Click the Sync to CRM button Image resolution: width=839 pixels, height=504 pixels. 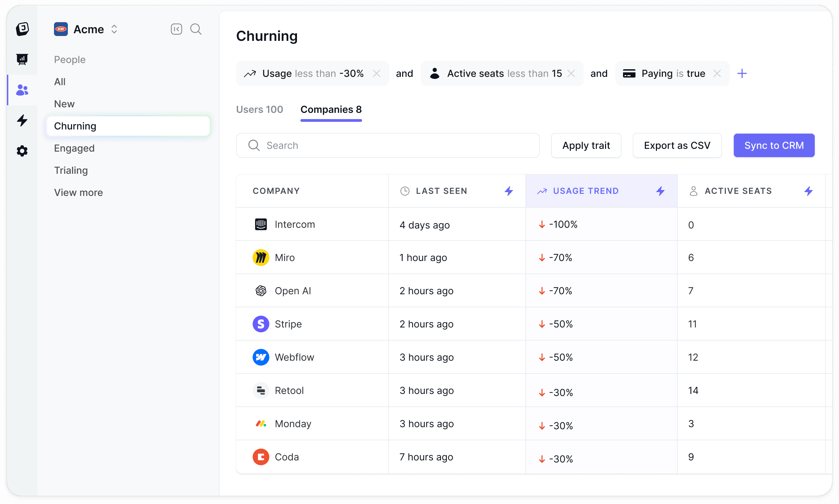click(774, 145)
